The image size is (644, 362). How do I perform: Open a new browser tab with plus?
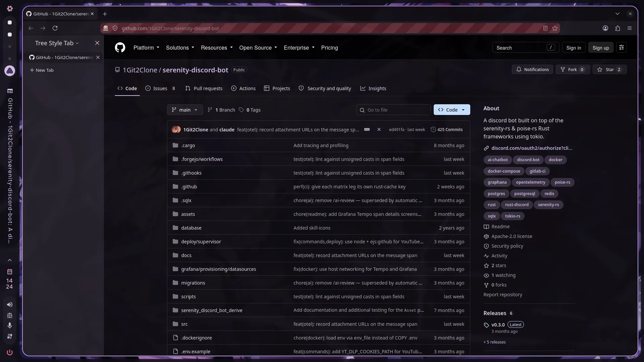(x=105, y=14)
